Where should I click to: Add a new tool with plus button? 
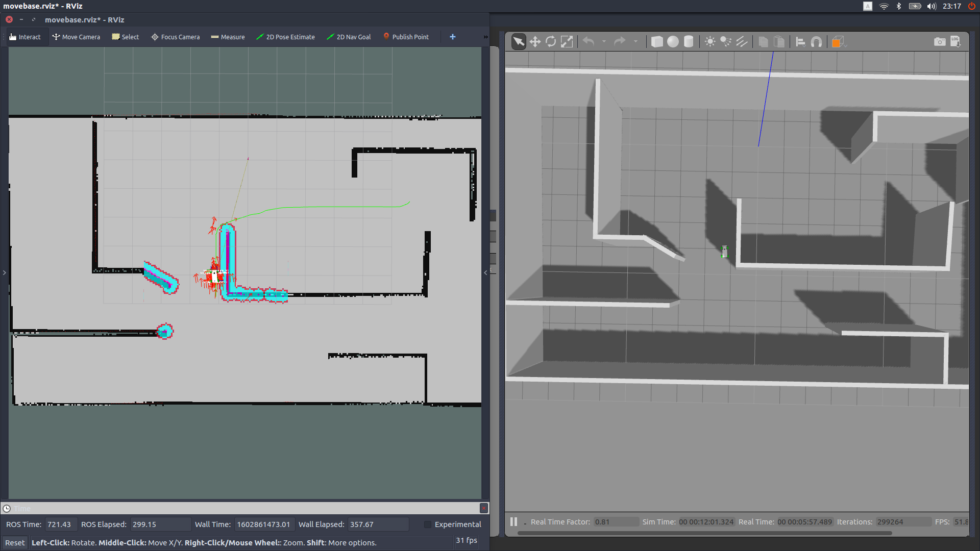pyautogui.click(x=453, y=37)
